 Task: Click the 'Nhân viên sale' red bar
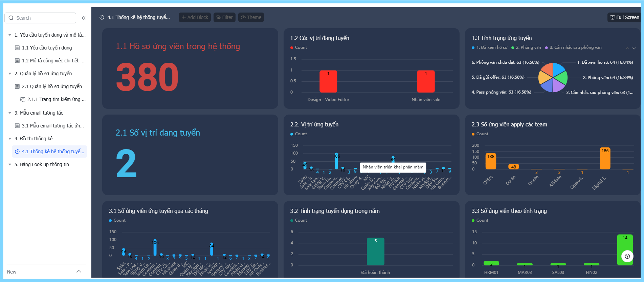coord(426,81)
